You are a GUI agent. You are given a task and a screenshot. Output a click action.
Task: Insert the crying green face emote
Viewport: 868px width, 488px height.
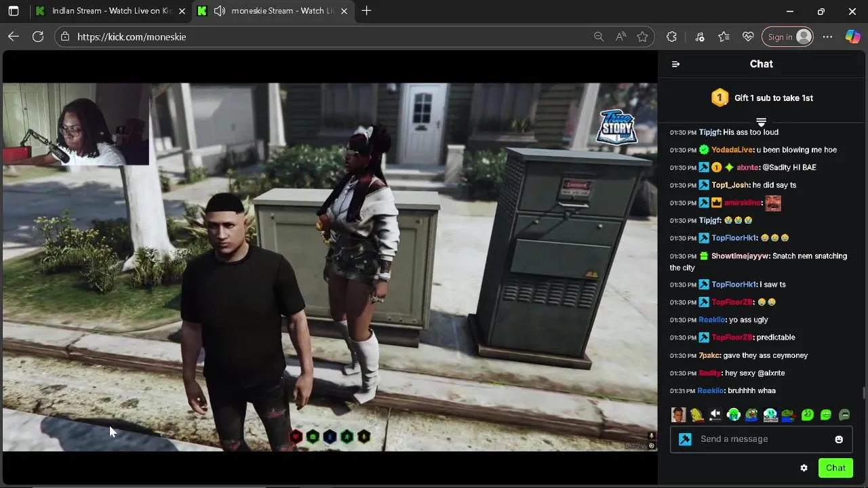[x=734, y=415]
